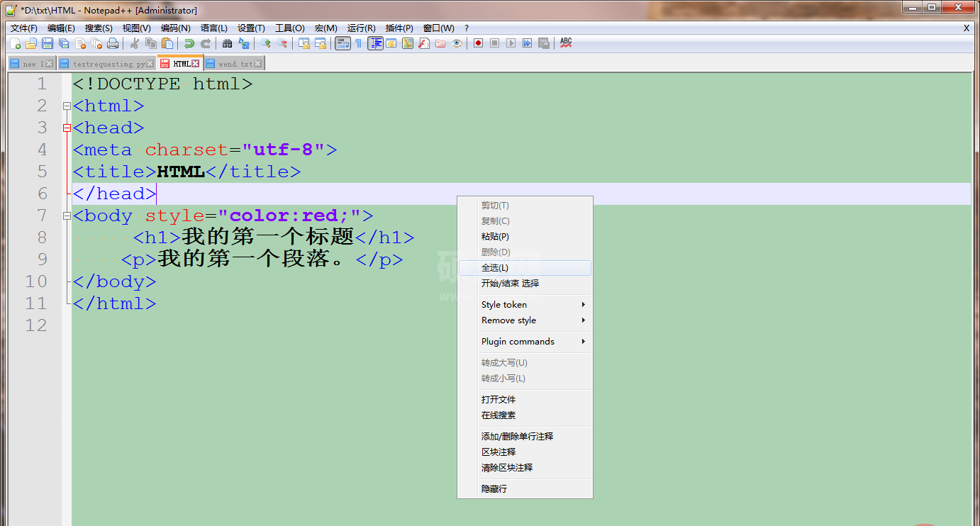Open the ? help menu
The image size is (980, 526).
pos(467,28)
